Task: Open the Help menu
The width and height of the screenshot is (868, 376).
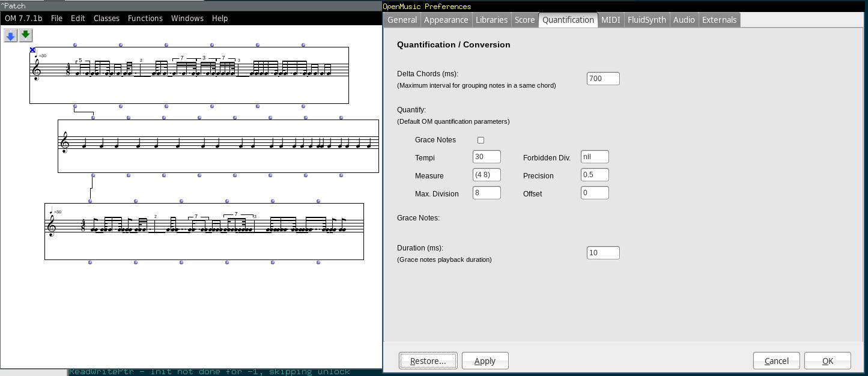Action: pyautogui.click(x=220, y=18)
